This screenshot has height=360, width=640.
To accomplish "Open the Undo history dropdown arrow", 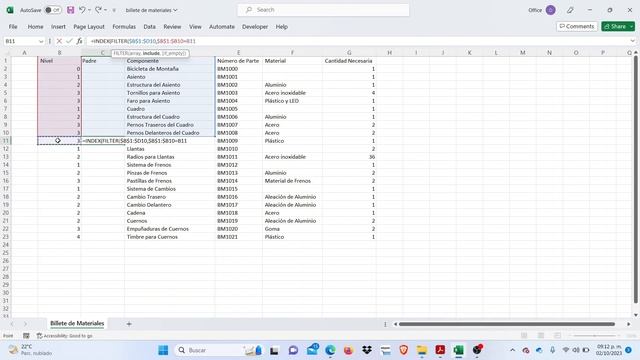I will pyautogui.click(x=89, y=10).
